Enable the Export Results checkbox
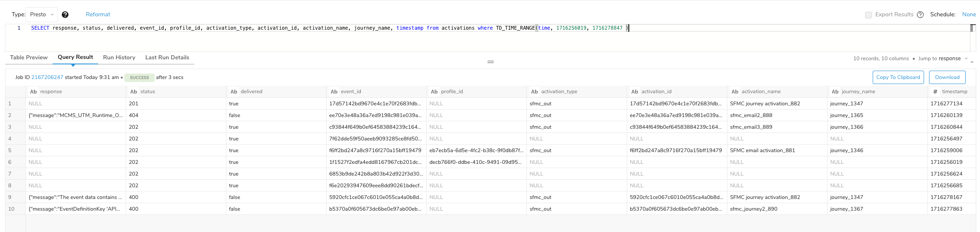 [869, 15]
